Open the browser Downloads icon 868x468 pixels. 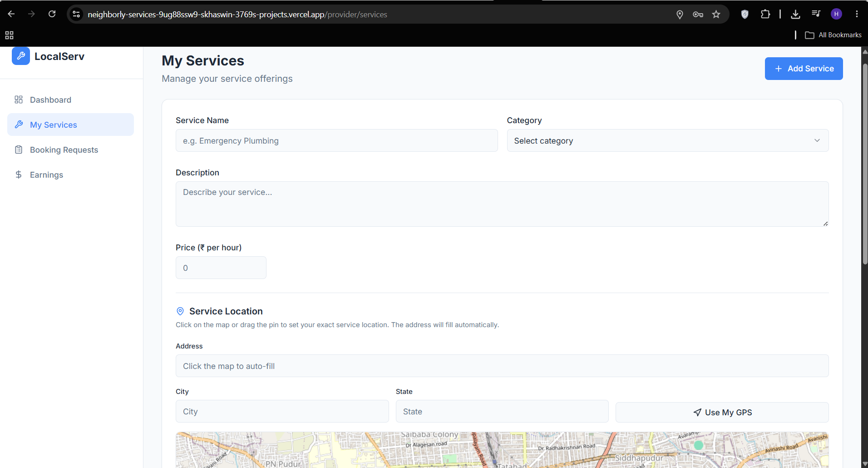coord(795,15)
